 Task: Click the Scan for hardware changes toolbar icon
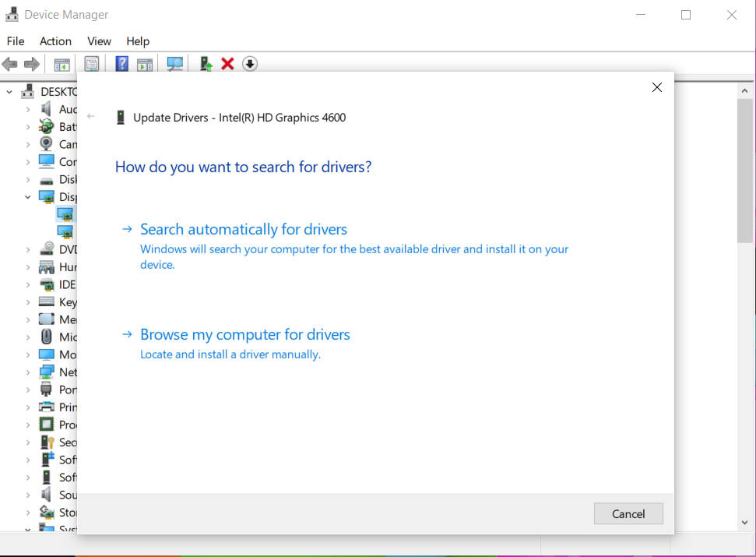(x=174, y=64)
